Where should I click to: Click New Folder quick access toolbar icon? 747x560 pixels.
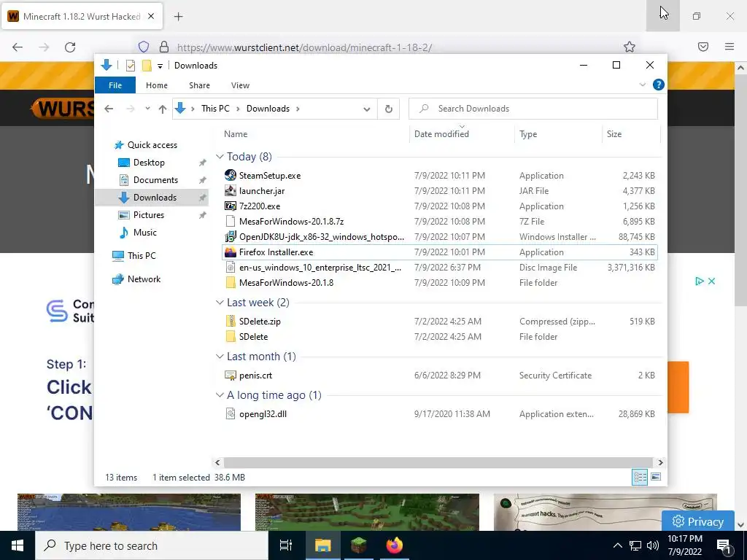coord(147,66)
